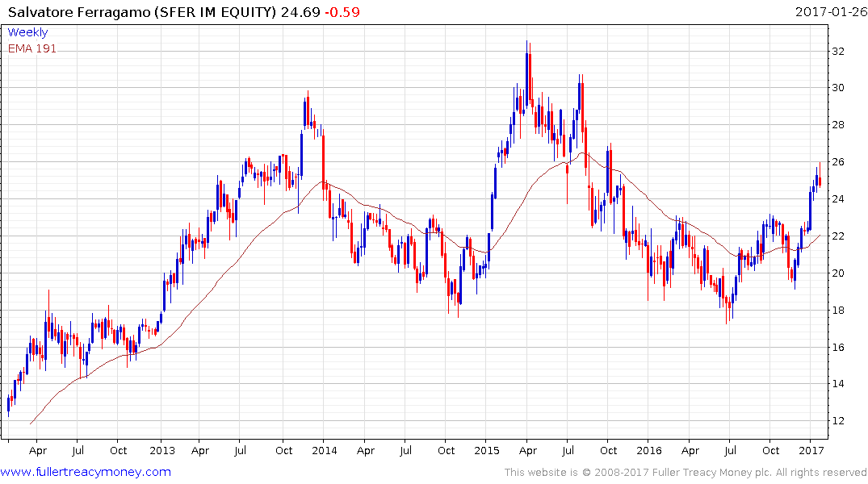Click the 32 price axis label

pos(838,52)
